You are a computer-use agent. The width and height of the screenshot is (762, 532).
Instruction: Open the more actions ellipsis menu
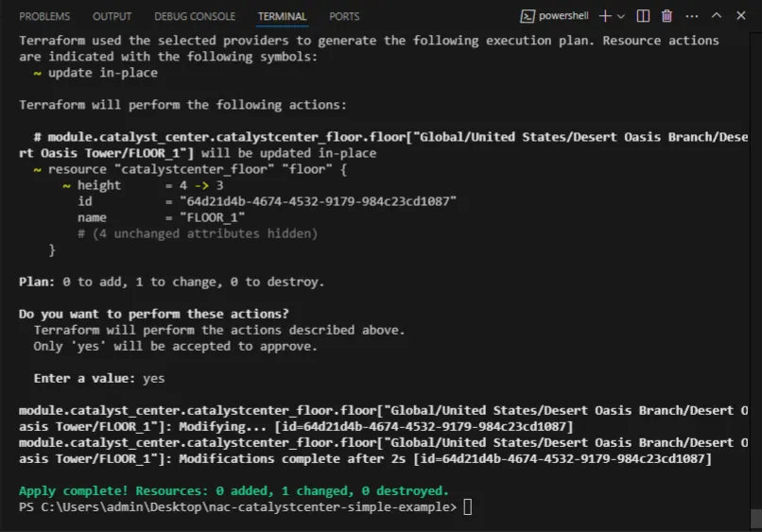coord(690,16)
